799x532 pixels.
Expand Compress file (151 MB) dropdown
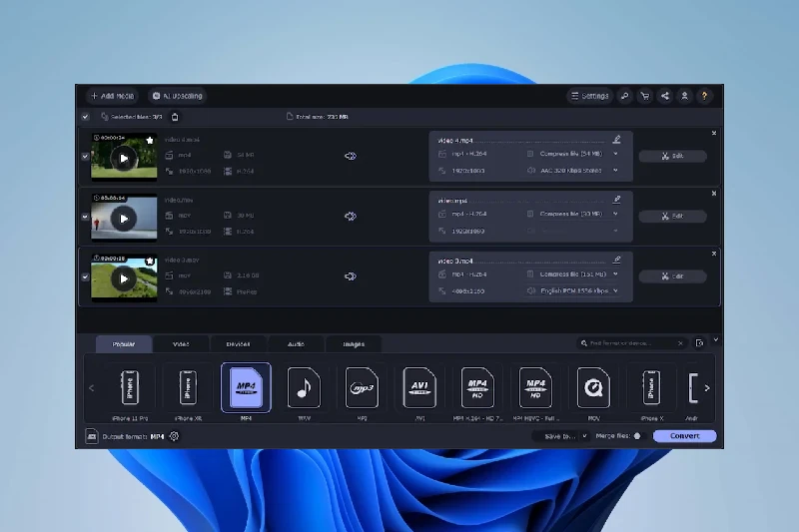615,273
